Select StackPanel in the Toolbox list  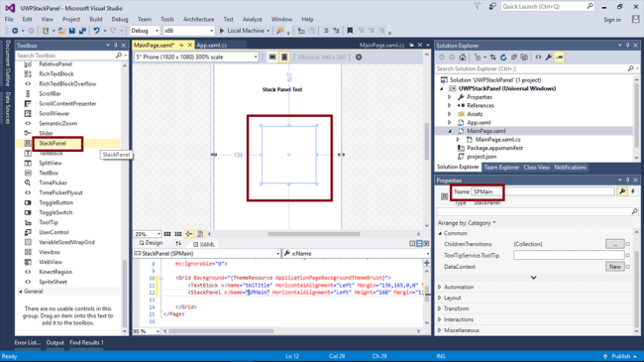(53, 143)
